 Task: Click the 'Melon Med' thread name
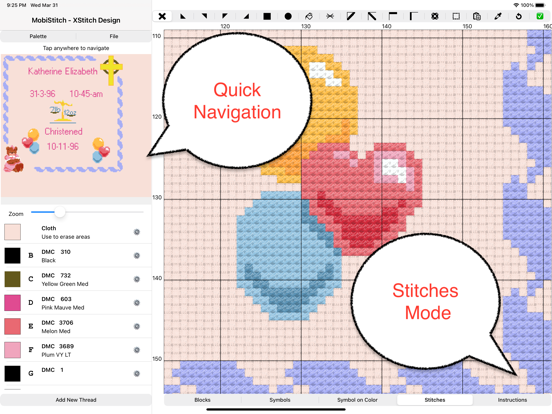pos(56,331)
